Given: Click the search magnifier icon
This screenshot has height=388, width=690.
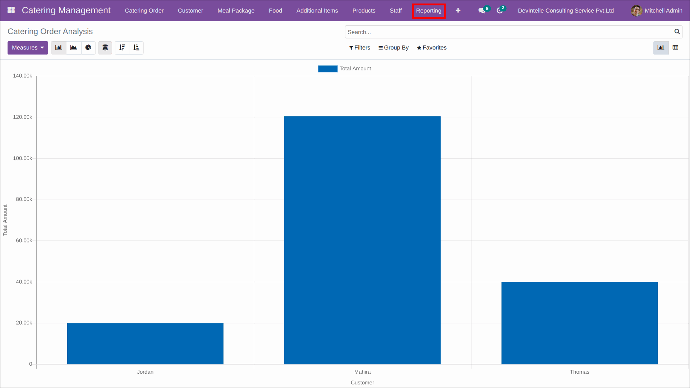Looking at the screenshot, I should pos(677,32).
